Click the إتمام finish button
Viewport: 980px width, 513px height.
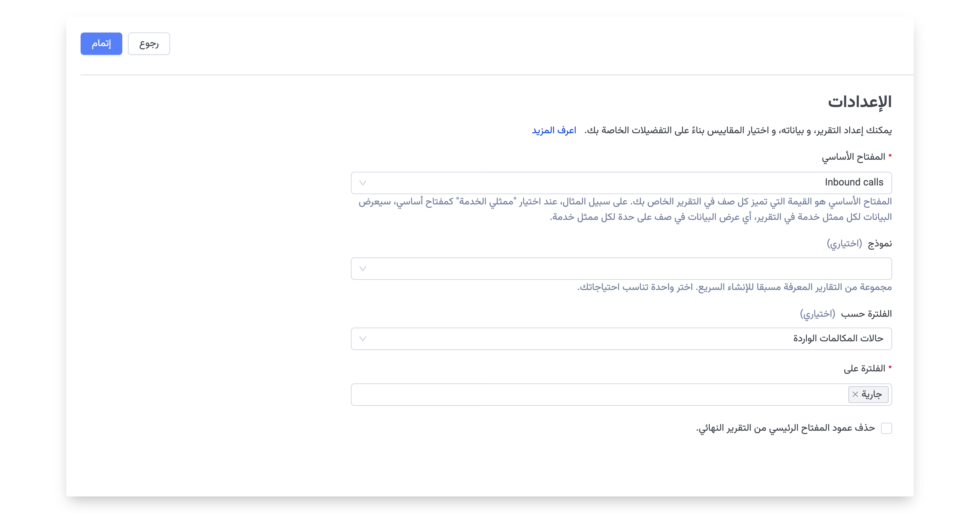101,44
